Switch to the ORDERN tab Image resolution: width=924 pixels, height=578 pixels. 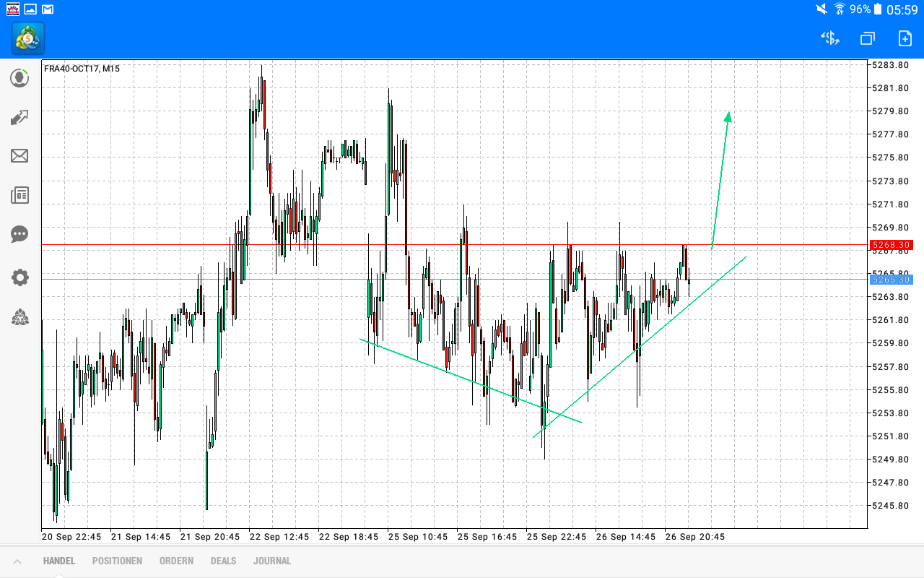point(176,561)
